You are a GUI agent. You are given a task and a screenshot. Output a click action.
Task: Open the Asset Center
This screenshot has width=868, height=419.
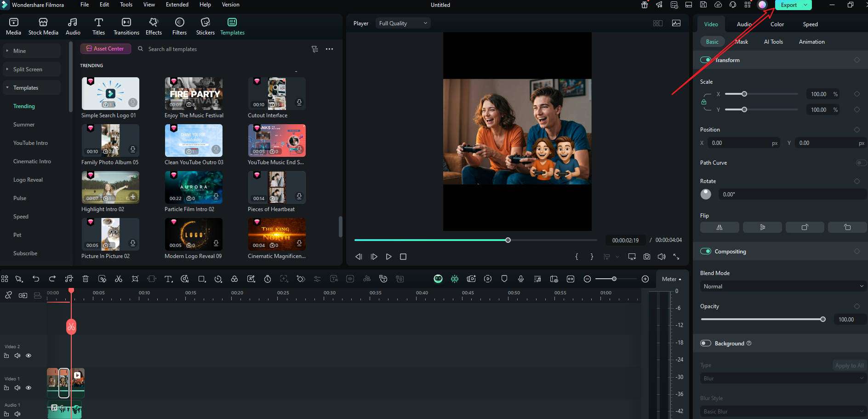click(x=105, y=49)
